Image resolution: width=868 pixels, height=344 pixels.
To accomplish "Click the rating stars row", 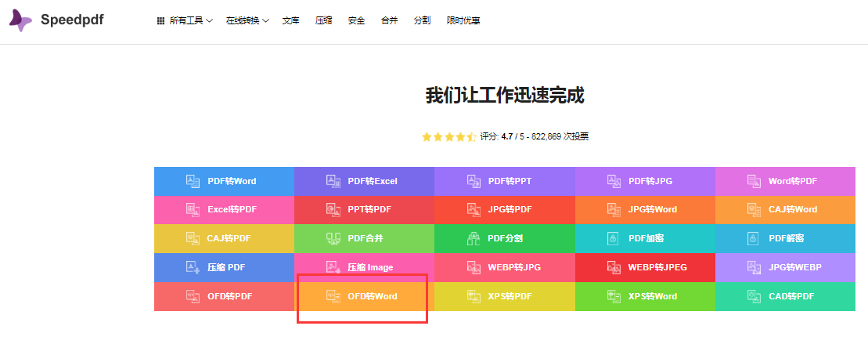I will point(448,137).
